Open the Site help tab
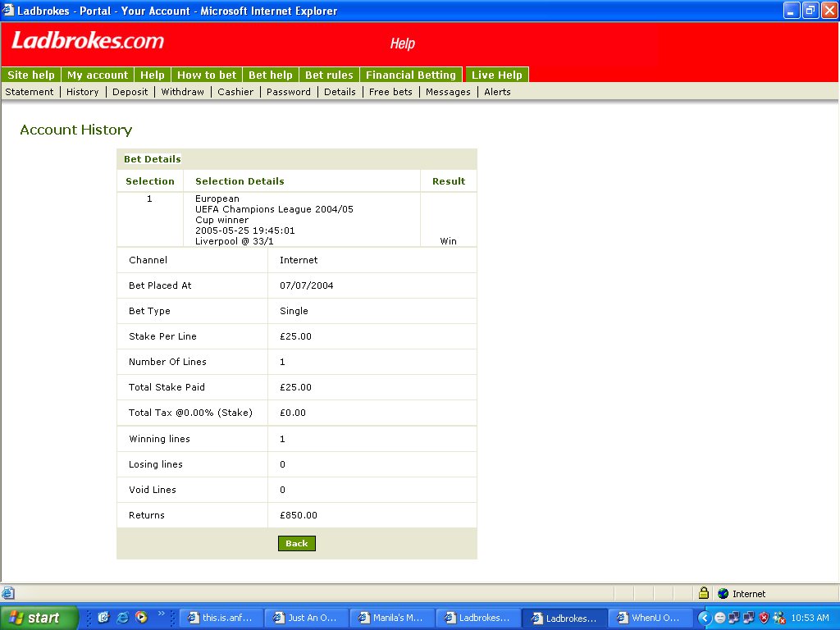 click(x=31, y=75)
